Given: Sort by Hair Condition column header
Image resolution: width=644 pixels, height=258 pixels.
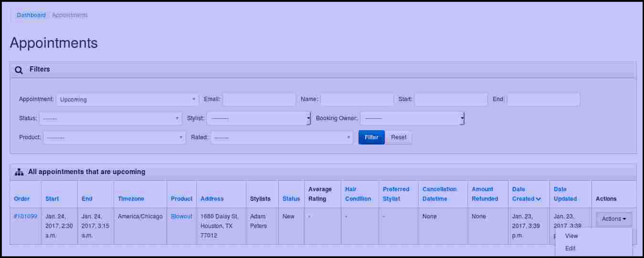Looking at the screenshot, I should pos(358,194).
